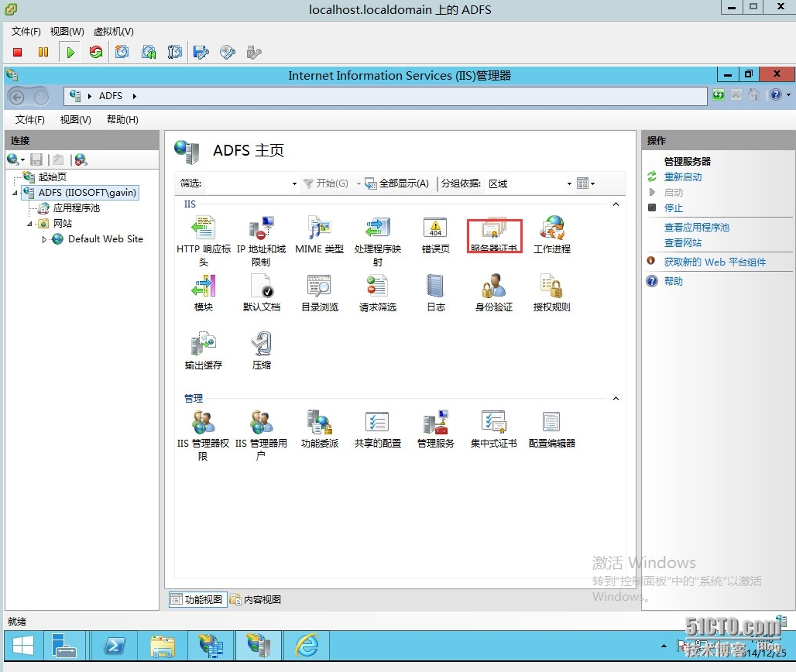
Task: Open Internet Explorer from taskbar
Action: coord(307,646)
